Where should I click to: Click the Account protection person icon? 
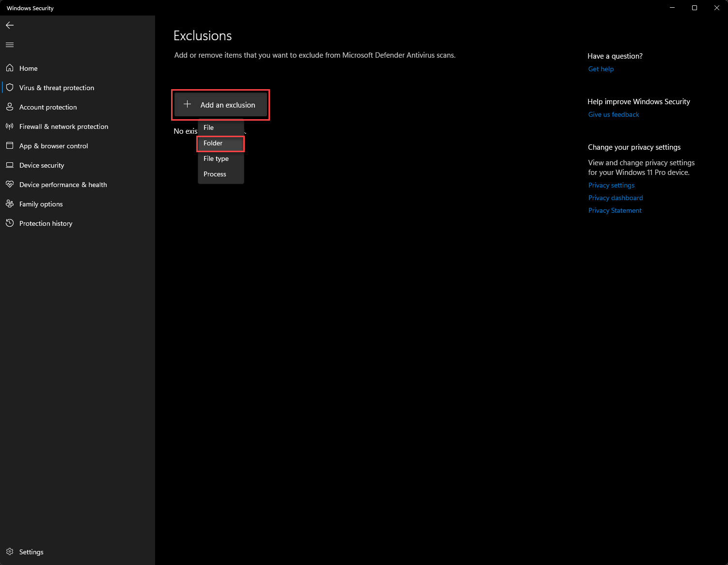click(x=10, y=107)
